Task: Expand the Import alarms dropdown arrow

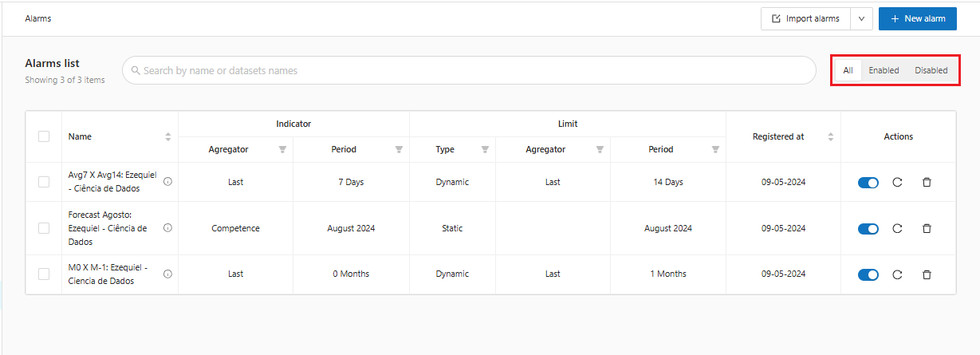Action: pos(861,19)
